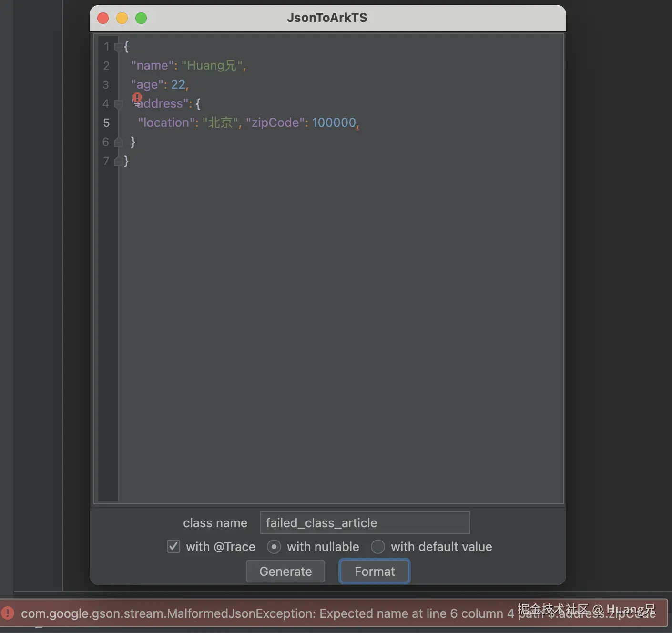Click the value 100000 on line 5
Image resolution: width=672 pixels, height=633 pixels.
click(334, 123)
